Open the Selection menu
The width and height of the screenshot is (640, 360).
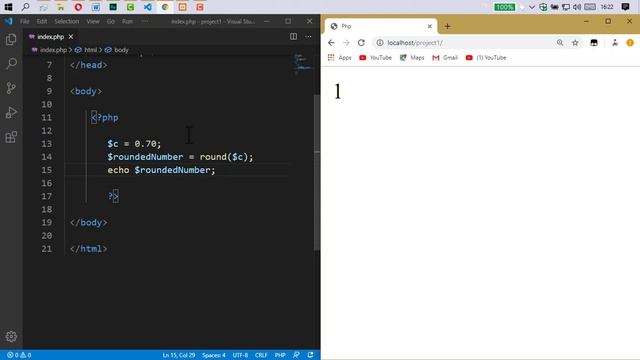point(67,21)
